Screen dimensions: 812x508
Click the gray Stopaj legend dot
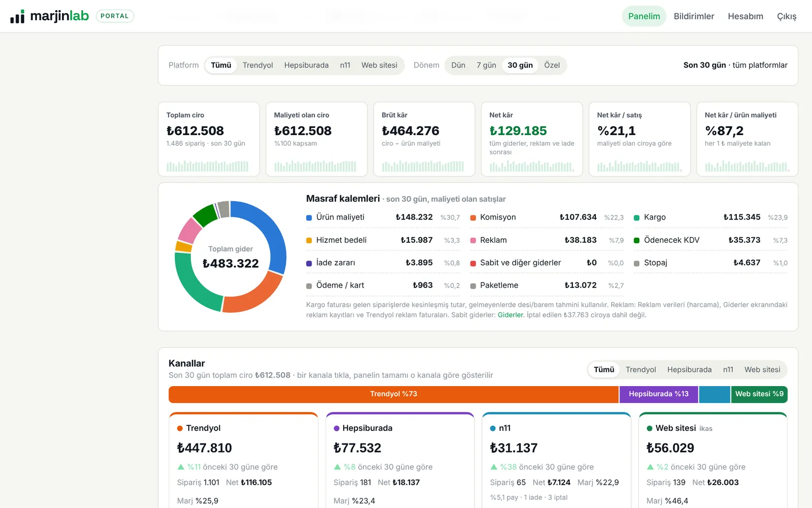pyautogui.click(x=636, y=264)
